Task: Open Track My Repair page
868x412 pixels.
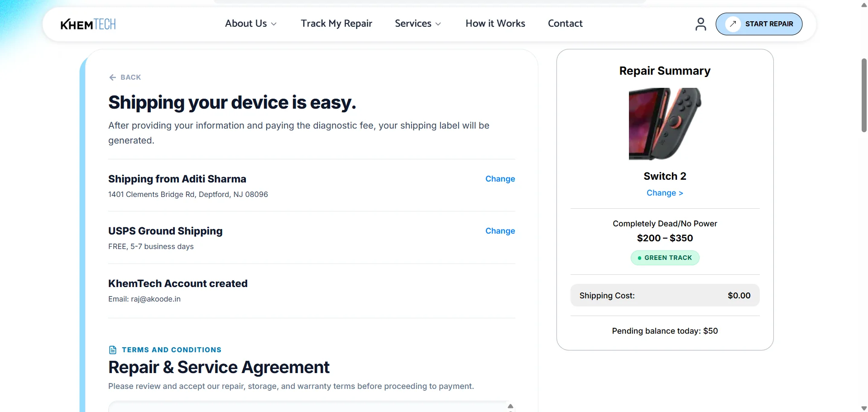Action: click(336, 24)
